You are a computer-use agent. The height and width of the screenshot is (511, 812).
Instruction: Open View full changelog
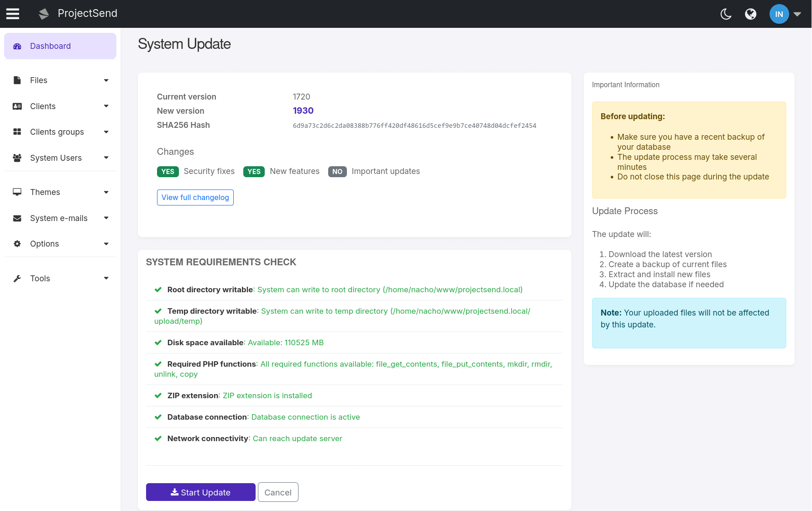click(195, 197)
